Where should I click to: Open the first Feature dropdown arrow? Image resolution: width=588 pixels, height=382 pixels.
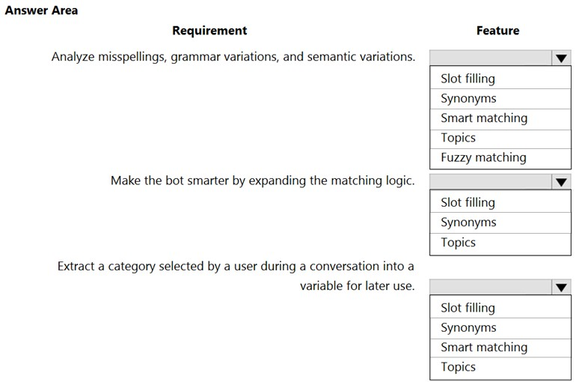[x=561, y=58]
